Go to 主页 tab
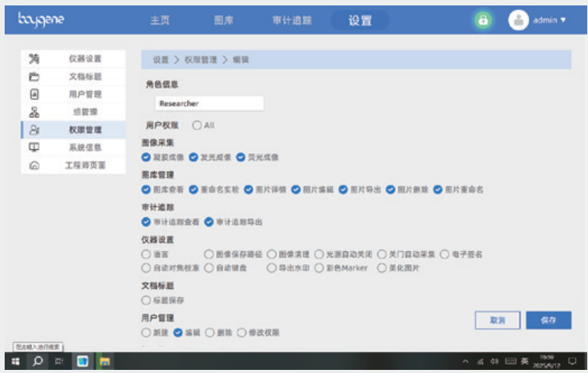This screenshot has width=588, height=373. [160, 20]
